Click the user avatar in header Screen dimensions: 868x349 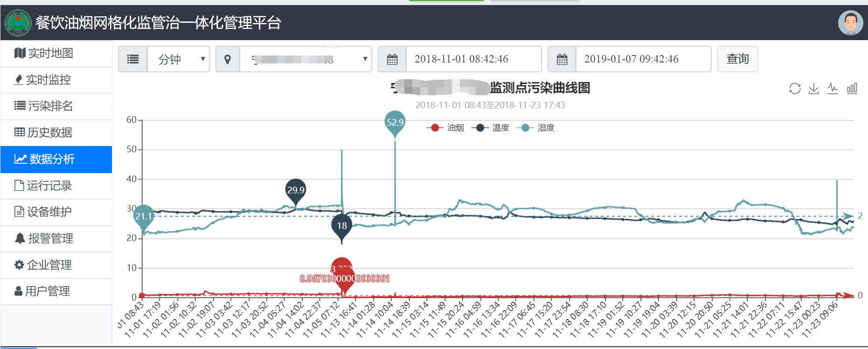(850, 23)
